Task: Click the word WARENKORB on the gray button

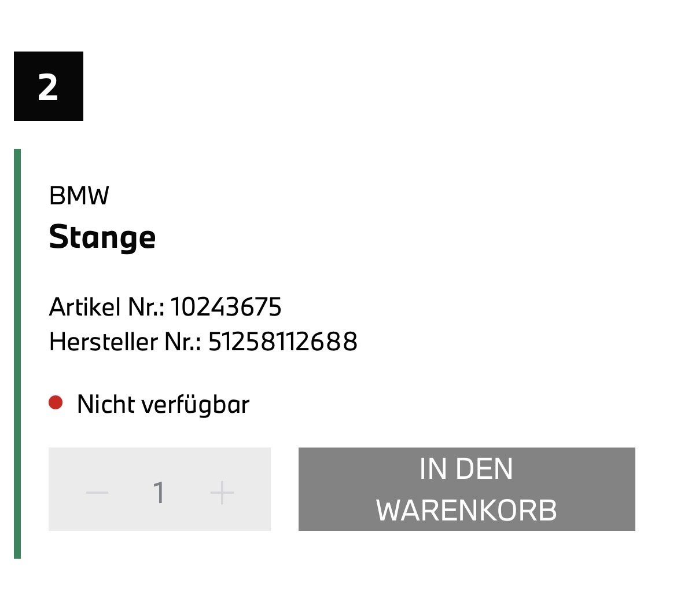Action: [466, 510]
